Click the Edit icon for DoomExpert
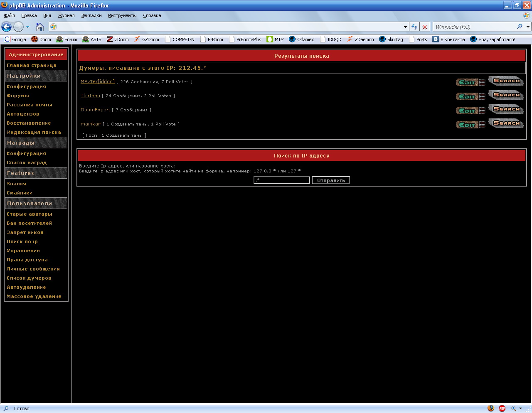This screenshot has width=532, height=413. pos(470,111)
